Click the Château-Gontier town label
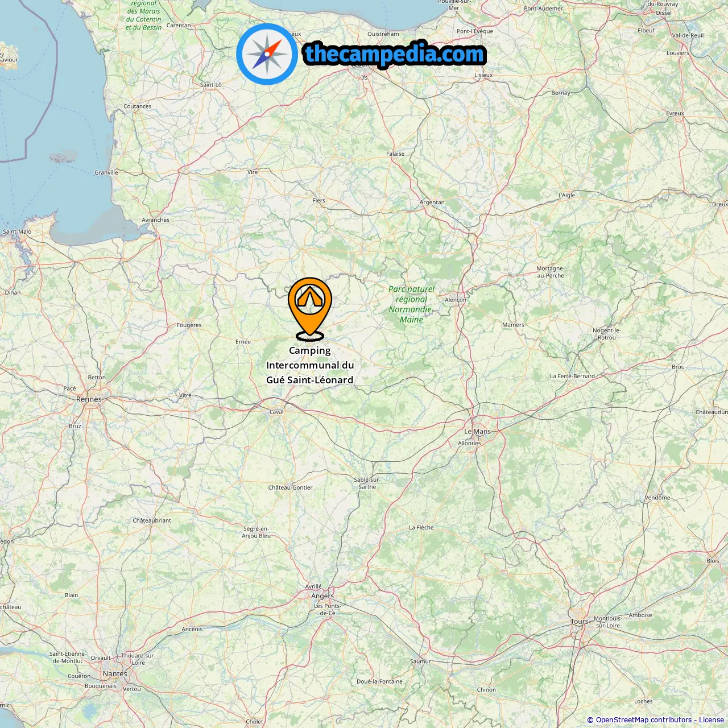The image size is (728, 728). [x=290, y=487]
